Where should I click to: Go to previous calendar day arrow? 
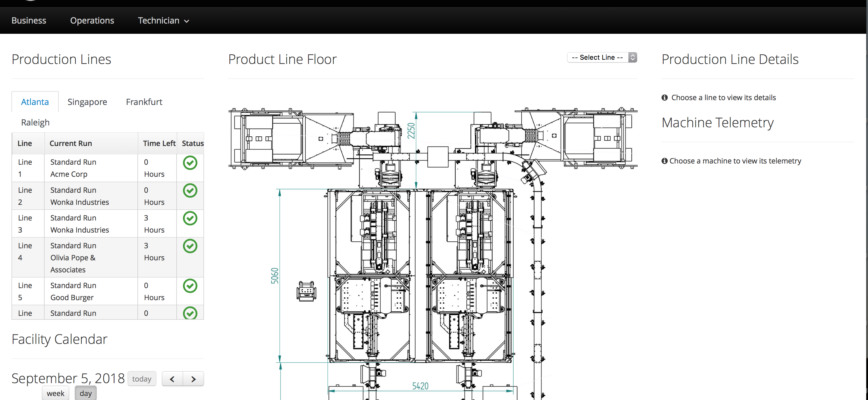click(172, 379)
